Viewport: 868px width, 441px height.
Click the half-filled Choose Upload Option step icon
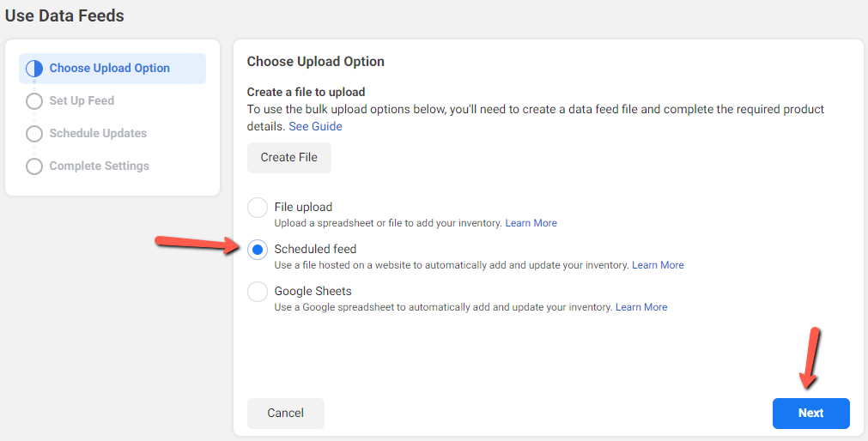pos(34,69)
